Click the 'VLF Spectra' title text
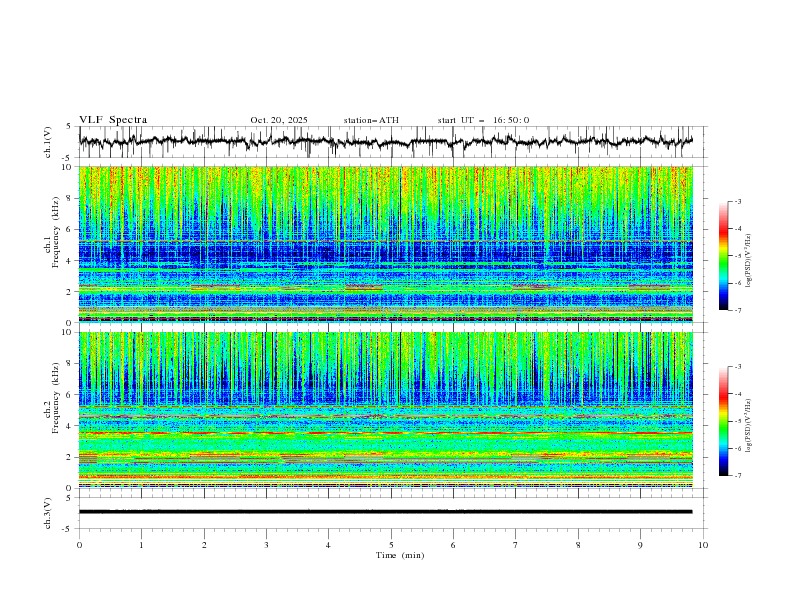This screenshot has width=792, height=612. [x=113, y=120]
